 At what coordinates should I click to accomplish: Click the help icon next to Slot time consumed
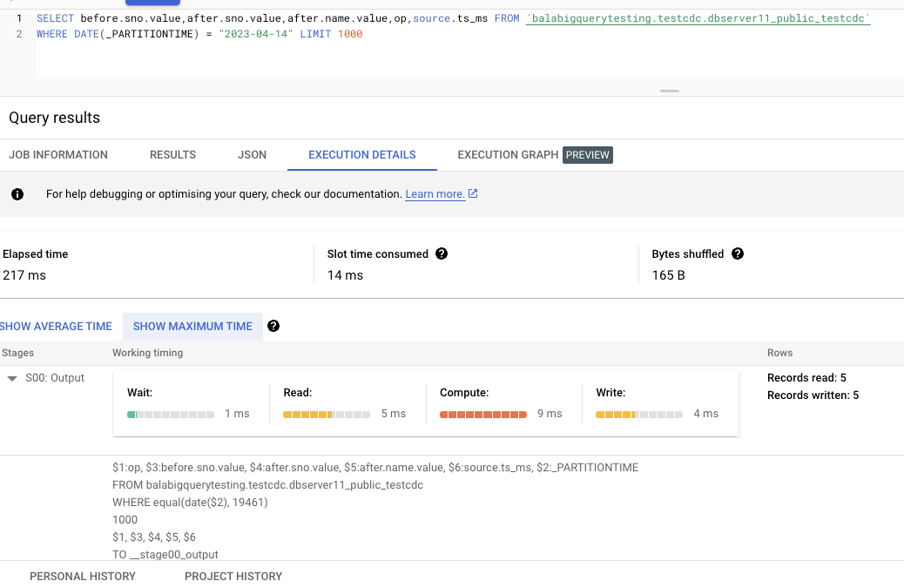442,253
